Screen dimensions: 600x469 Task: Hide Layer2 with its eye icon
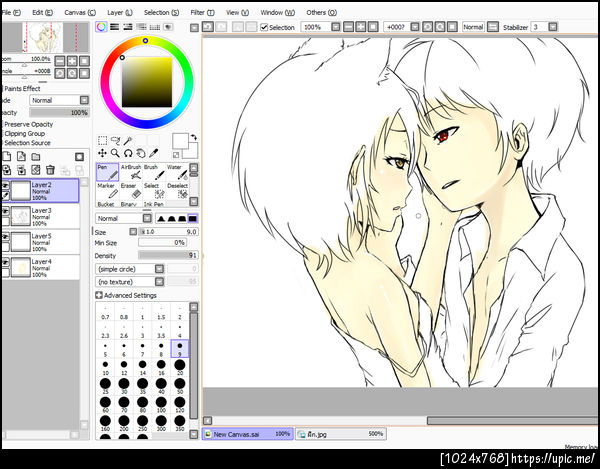[5, 186]
